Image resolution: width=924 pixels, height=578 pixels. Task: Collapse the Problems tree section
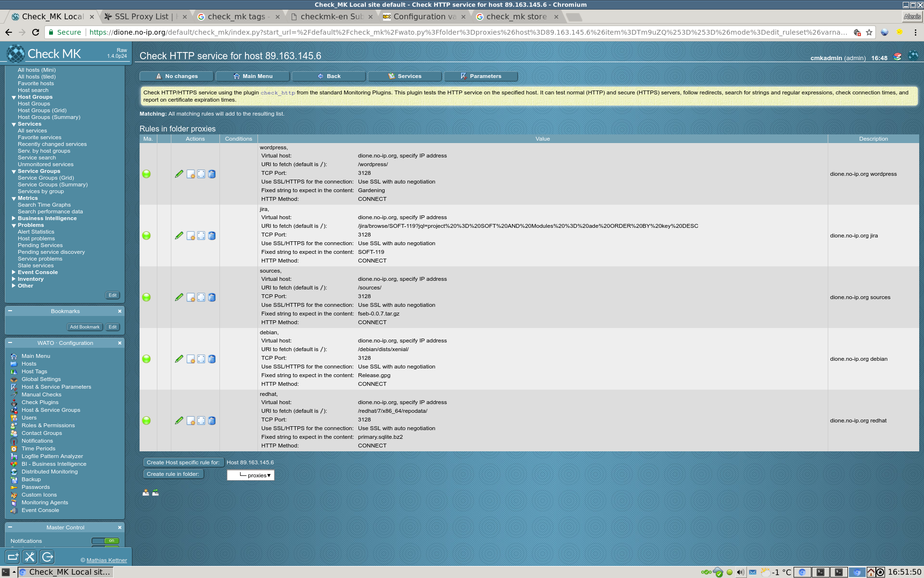coord(14,225)
